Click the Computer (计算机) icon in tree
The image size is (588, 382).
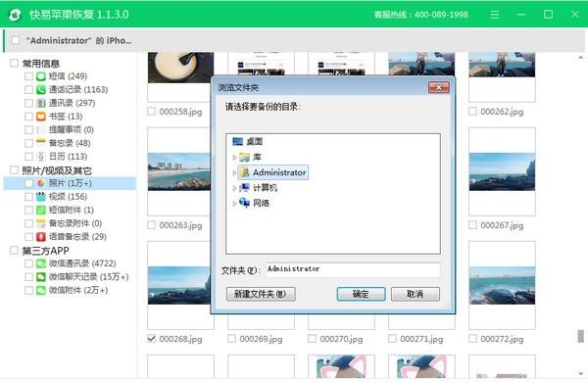[x=244, y=187]
